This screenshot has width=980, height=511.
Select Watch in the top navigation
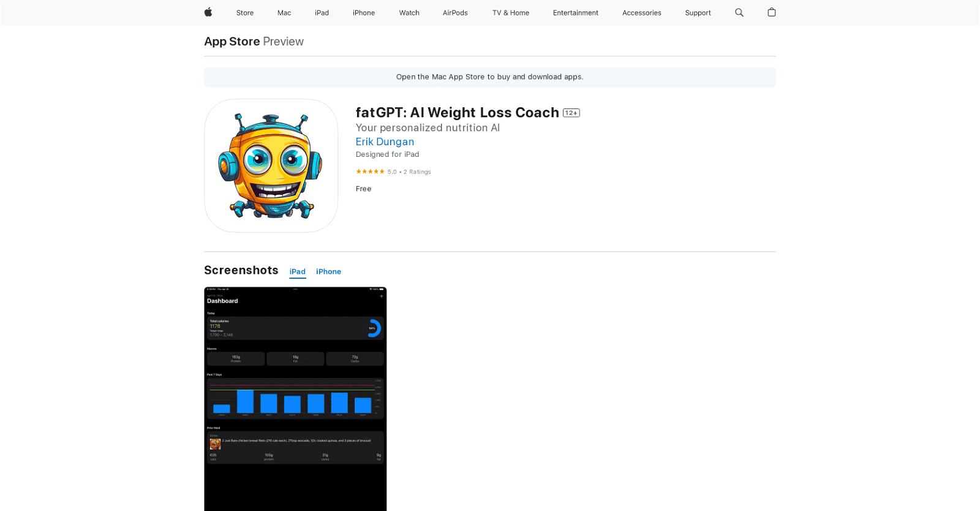409,13
